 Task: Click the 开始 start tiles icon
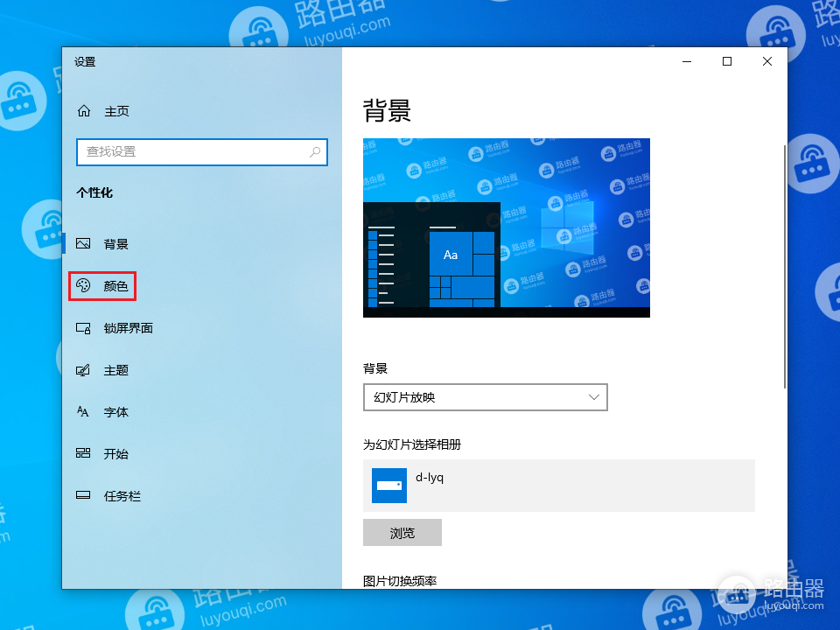point(83,453)
